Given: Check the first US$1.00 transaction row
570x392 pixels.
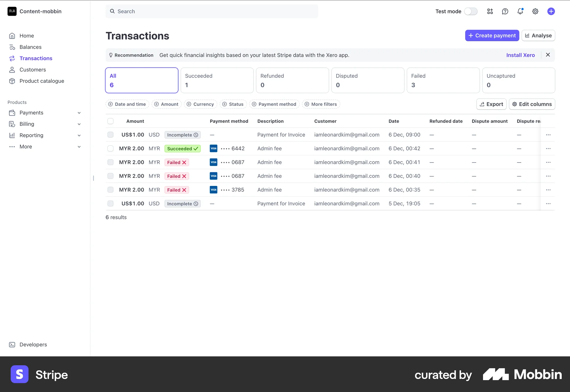Looking at the screenshot, I should pyautogui.click(x=110, y=135).
